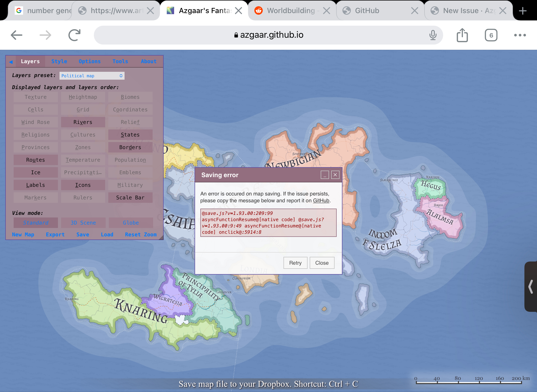
Task: Toggle off the Rivers layer
Action: coord(83,122)
